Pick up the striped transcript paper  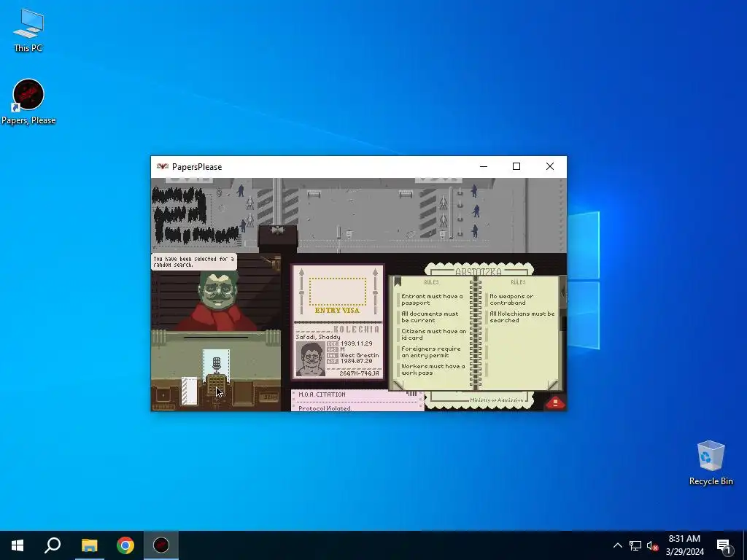point(189,391)
